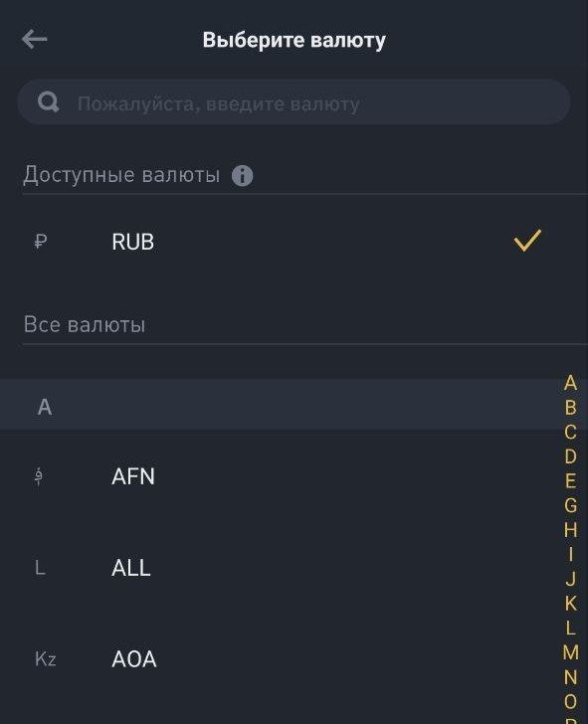Jump to letter K in index
This screenshot has width=588, height=724.
(x=570, y=603)
